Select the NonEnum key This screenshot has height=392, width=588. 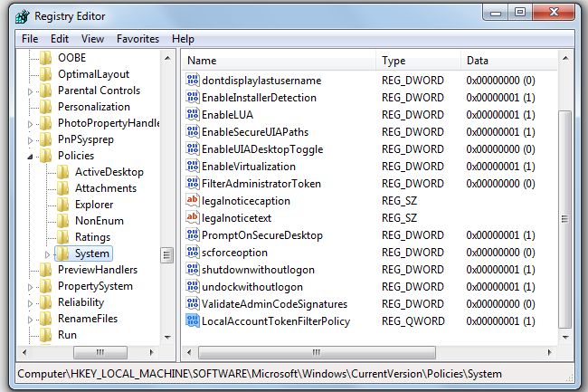tap(100, 221)
